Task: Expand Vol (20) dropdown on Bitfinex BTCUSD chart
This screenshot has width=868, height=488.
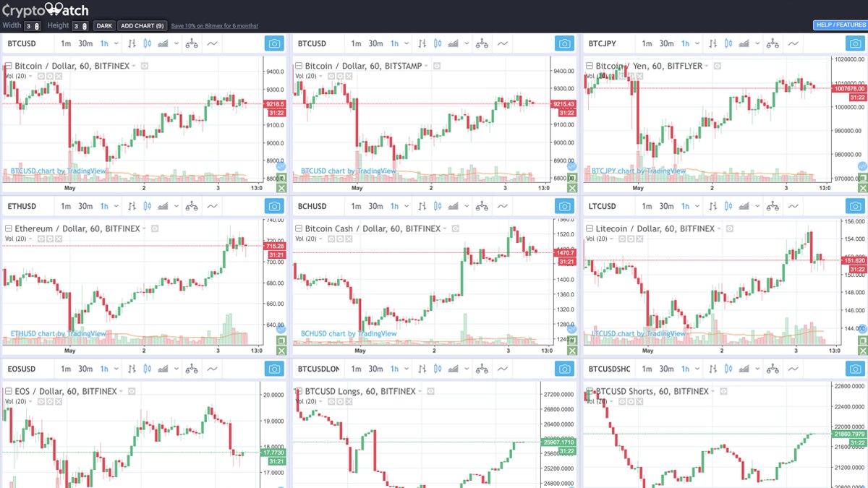Action: (32, 76)
